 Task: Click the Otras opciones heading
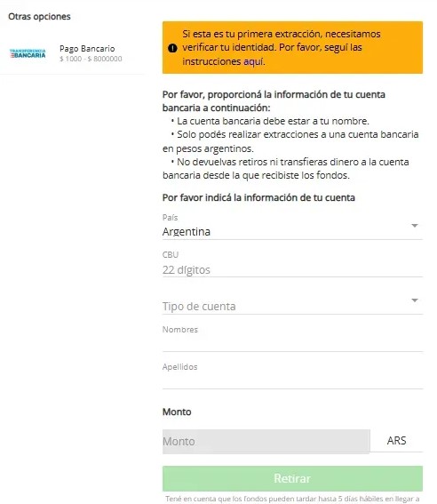tap(39, 16)
